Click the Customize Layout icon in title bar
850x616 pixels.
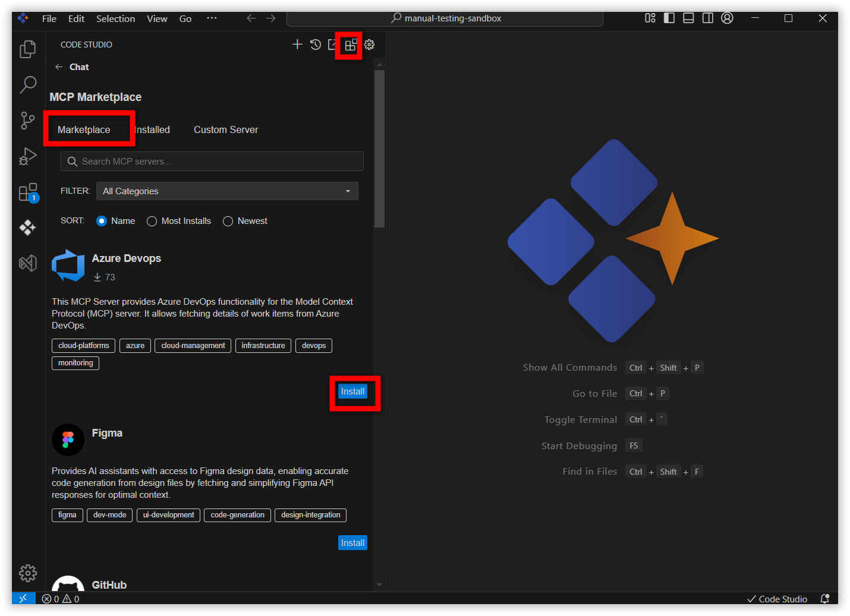point(650,18)
